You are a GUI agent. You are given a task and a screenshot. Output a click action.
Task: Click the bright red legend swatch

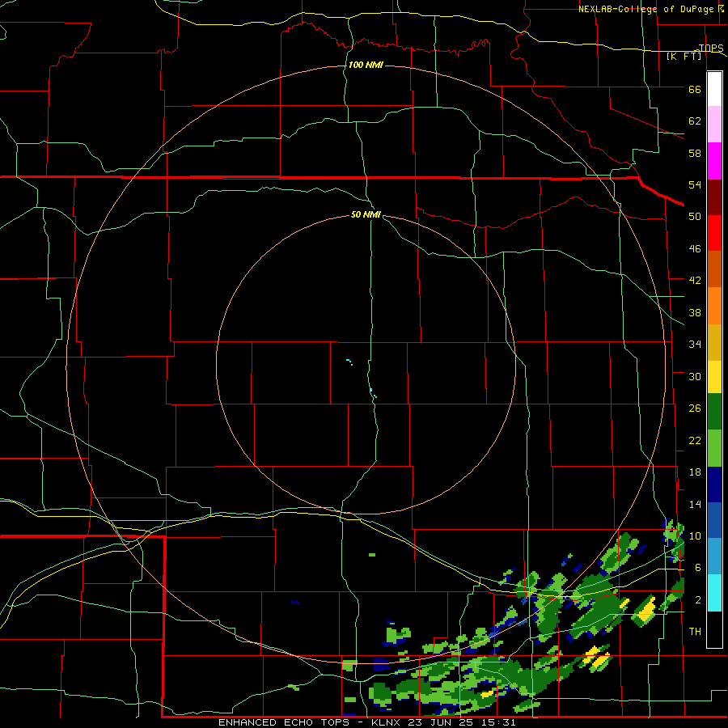714,233
